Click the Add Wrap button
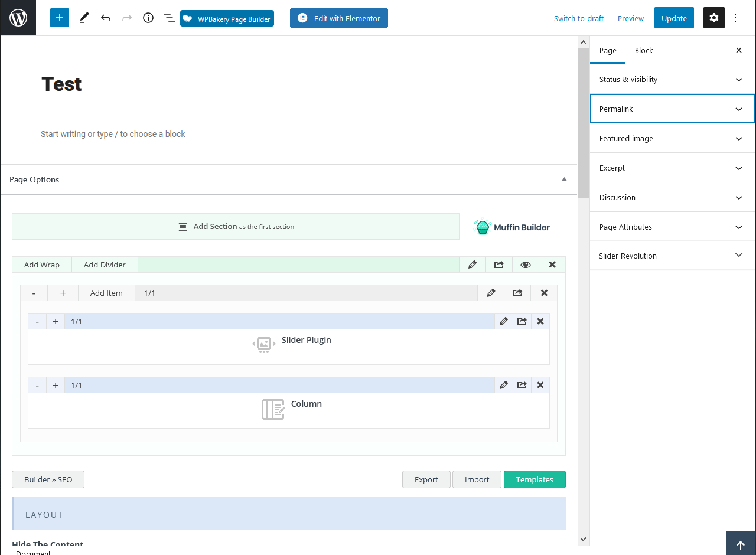Screen dimensions: 756x555 (42, 265)
